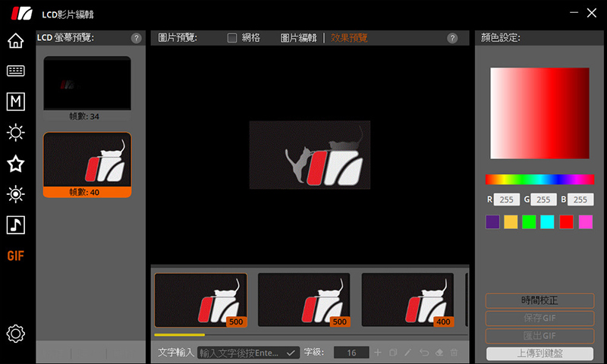
Task: Switch to 圖片編輯 tab
Action: (x=298, y=38)
